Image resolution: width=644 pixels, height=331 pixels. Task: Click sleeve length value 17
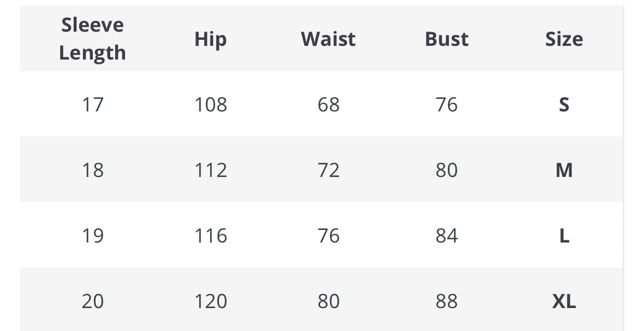click(x=92, y=104)
